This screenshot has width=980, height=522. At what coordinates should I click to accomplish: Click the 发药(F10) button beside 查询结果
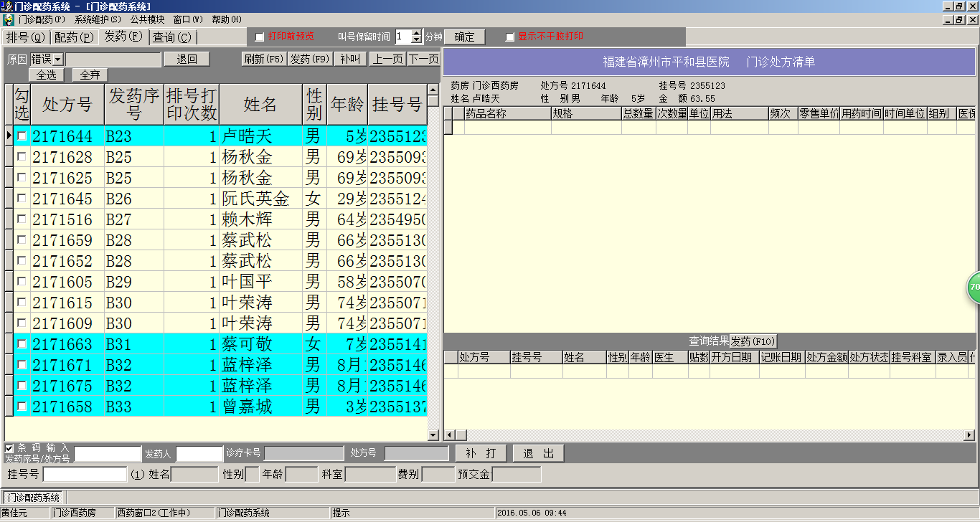[x=753, y=341]
